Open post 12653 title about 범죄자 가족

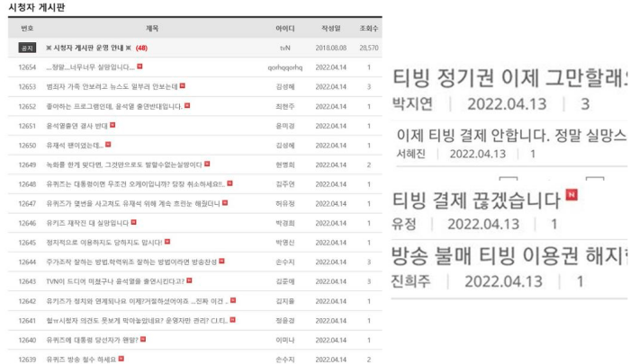tap(112, 86)
